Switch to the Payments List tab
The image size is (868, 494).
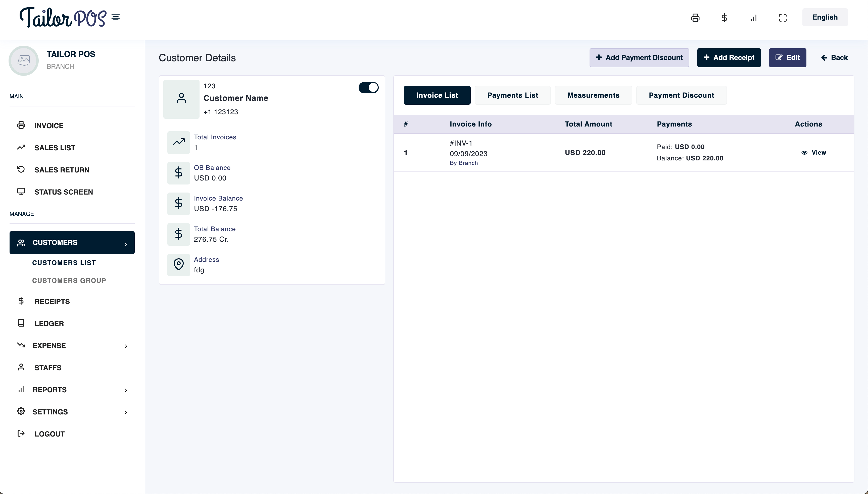pos(512,95)
